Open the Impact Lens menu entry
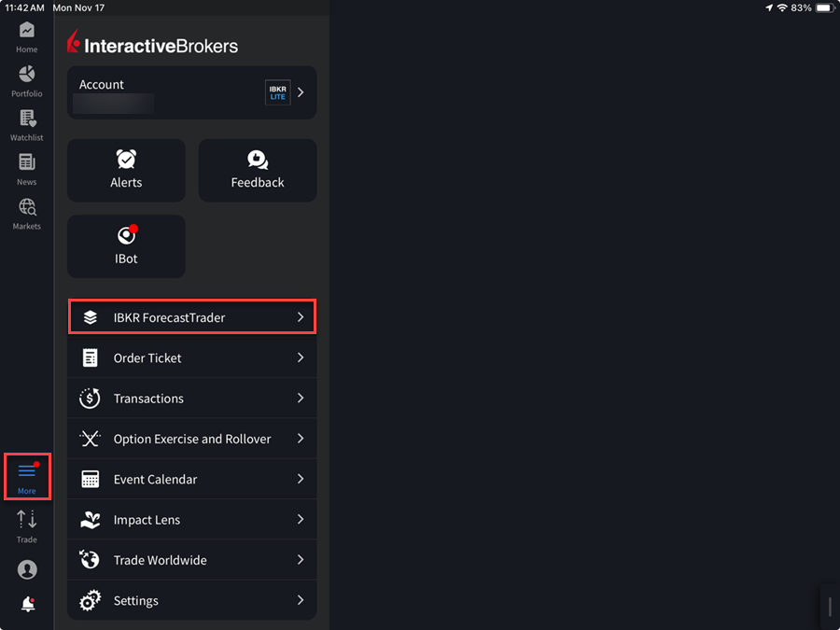Viewport: 840px width, 630px height. click(x=191, y=520)
